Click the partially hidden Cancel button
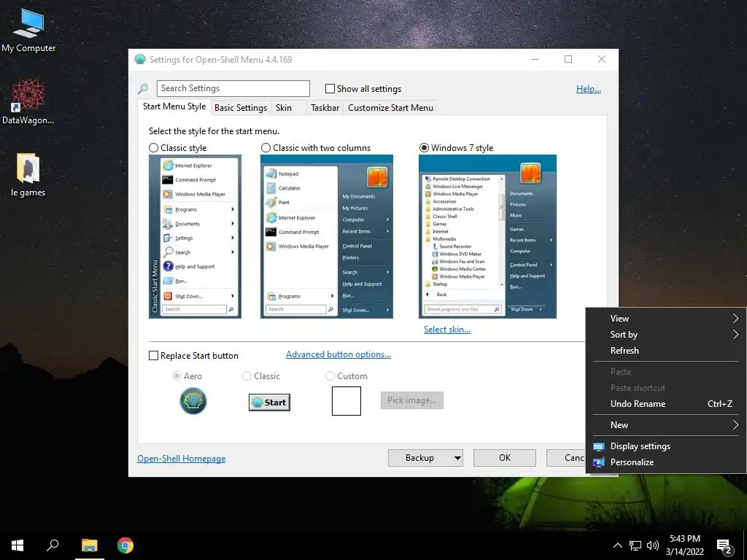747x560 pixels. [x=566, y=458]
